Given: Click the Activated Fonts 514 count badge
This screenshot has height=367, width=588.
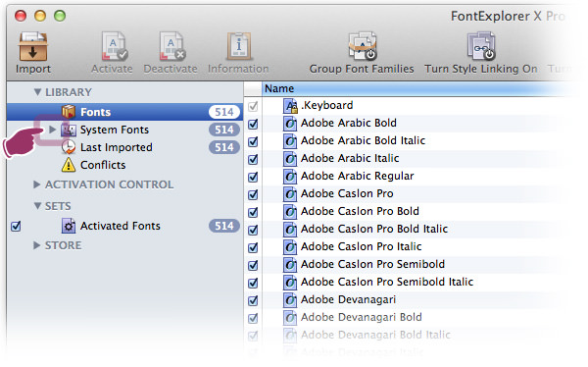Looking at the screenshot, I should click(x=223, y=226).
